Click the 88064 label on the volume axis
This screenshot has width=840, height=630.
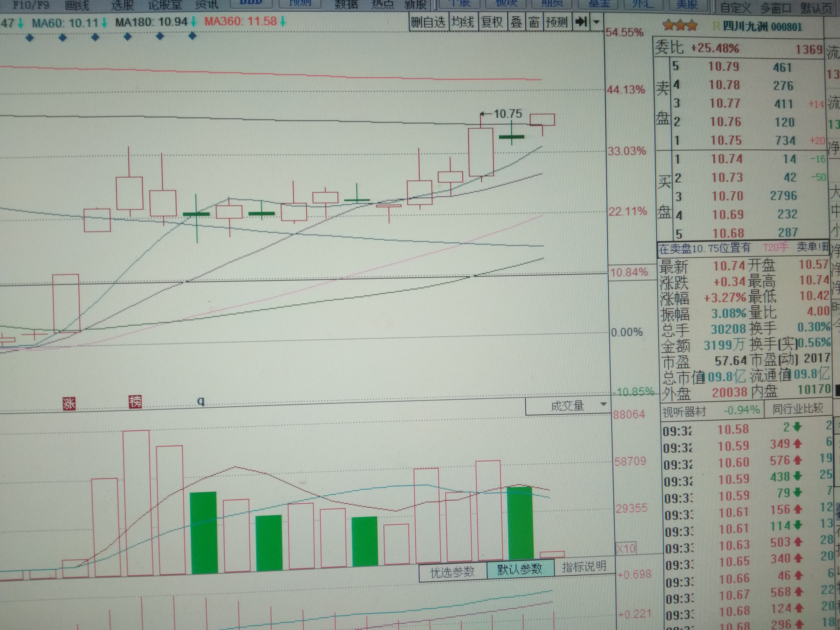point(629,414)
